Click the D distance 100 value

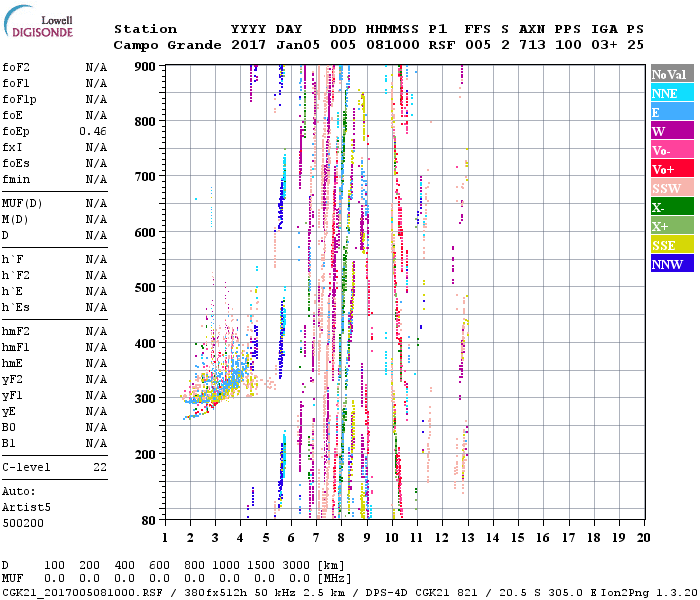54,565
